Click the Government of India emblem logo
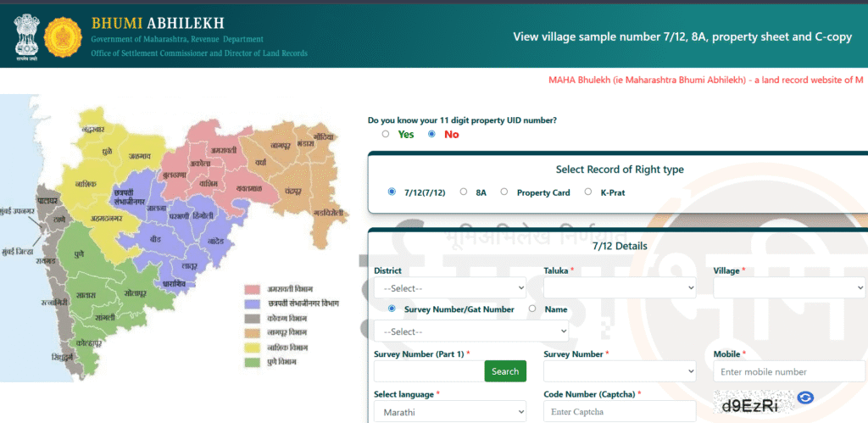 [26, 36]
